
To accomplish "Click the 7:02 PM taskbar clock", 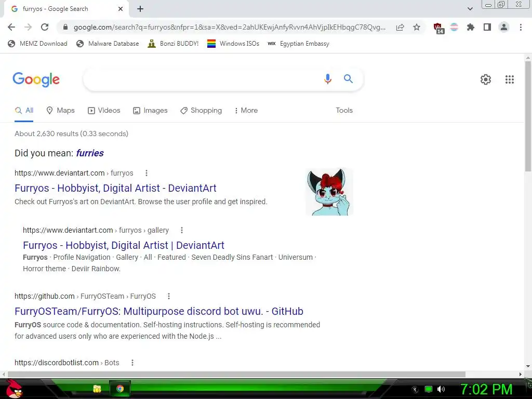I will [x=486, y=389].
